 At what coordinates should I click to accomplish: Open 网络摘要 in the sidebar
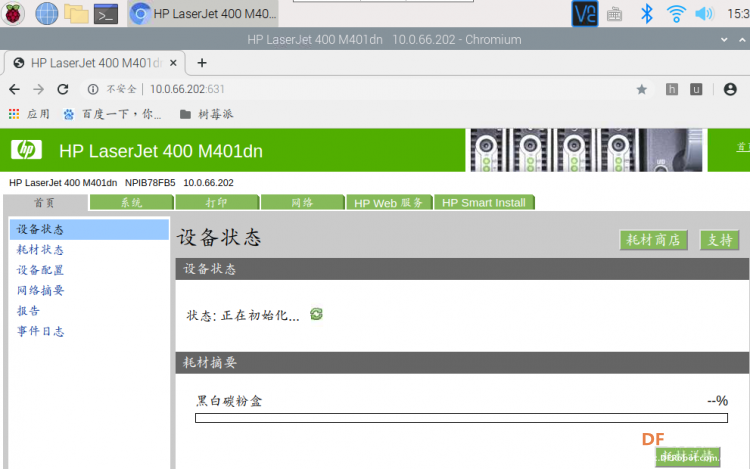point(40,291)
